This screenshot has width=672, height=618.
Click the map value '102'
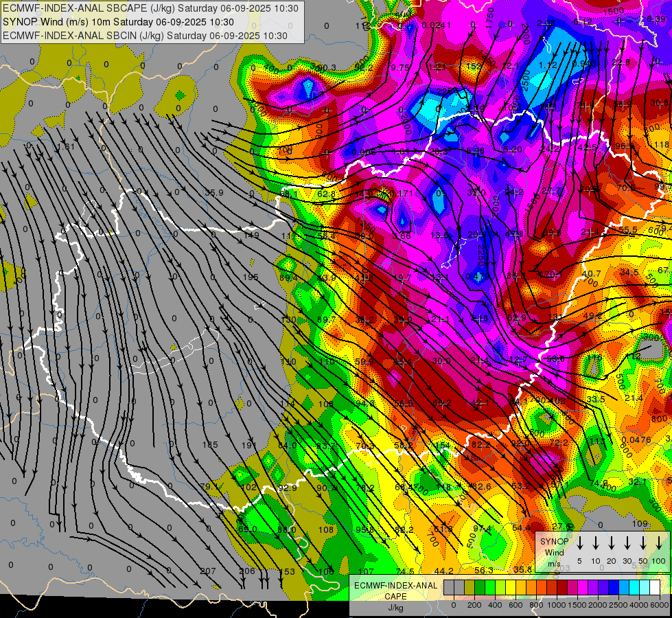[x=248, y=488]
